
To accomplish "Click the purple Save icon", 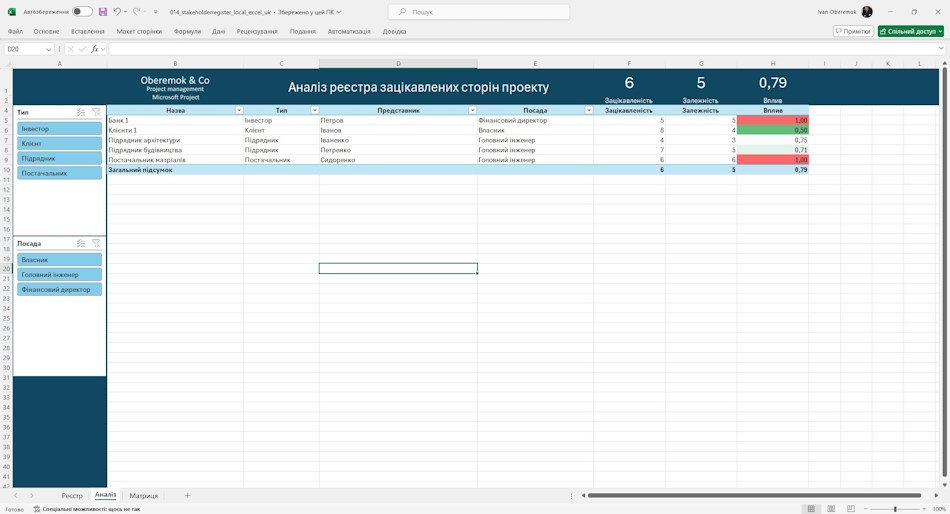I will 103,12.
